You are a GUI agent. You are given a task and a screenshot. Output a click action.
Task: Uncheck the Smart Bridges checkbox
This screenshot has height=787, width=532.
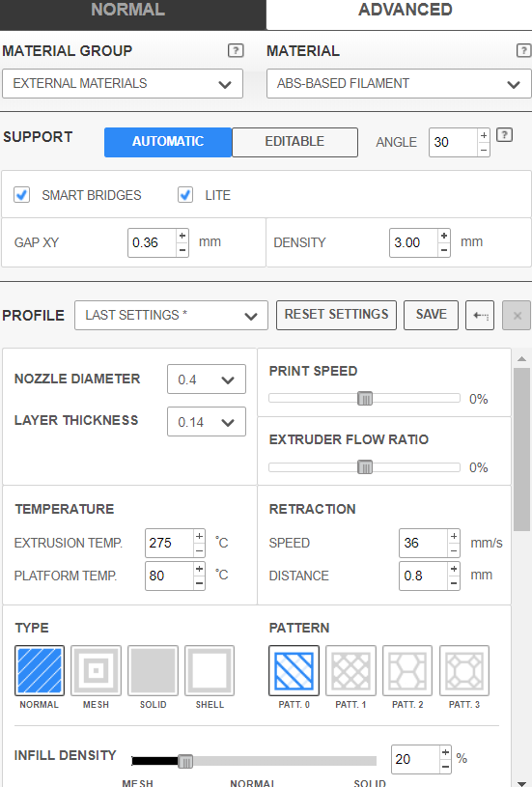tap(21, 195)
